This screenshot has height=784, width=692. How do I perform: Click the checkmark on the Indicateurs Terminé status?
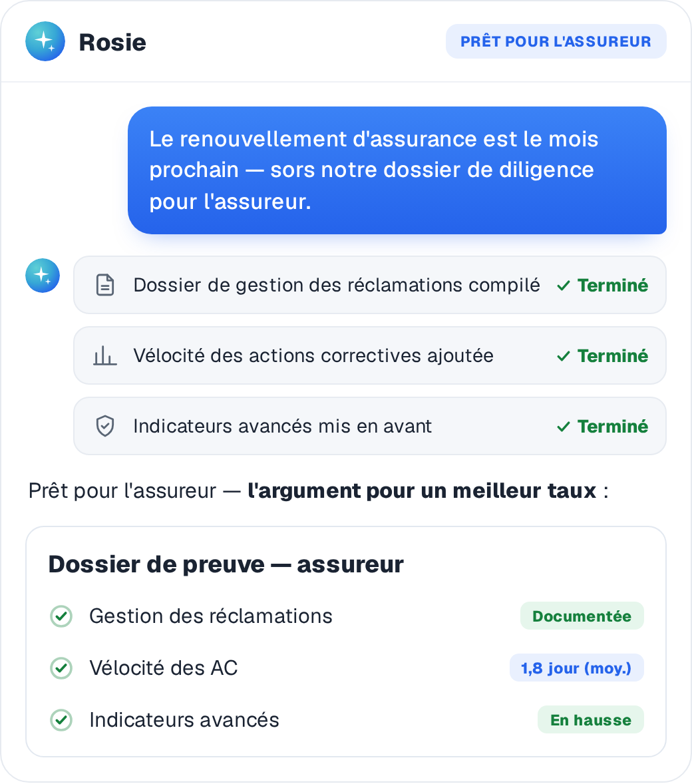[564, 427]
